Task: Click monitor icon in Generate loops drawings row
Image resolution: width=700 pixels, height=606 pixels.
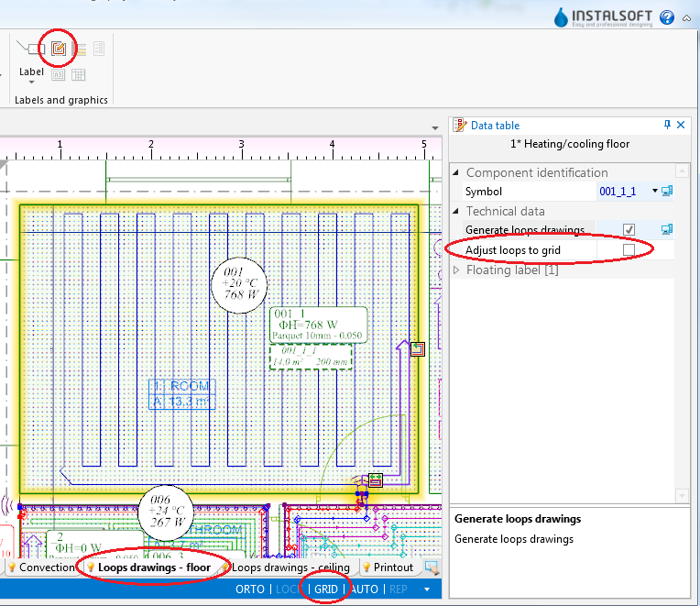Action: click(667, 229)
